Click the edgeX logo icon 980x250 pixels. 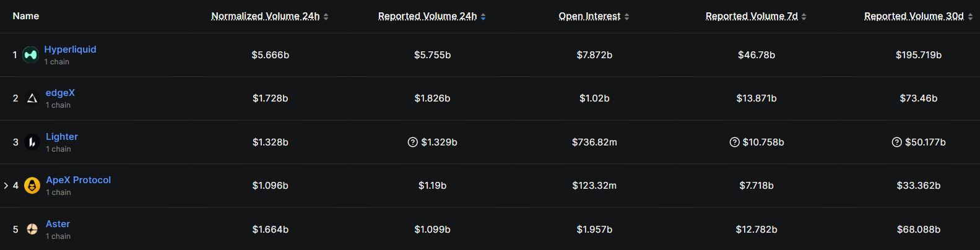32,98
